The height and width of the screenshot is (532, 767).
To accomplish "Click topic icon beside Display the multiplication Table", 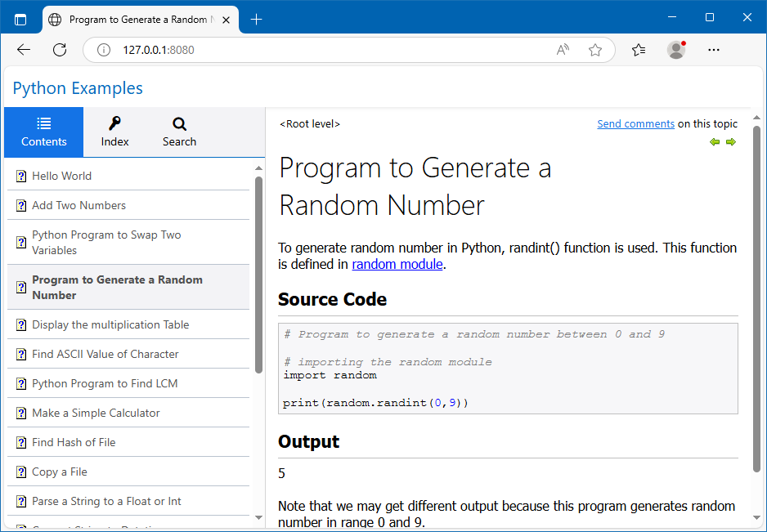I will [x=21, y=324].
